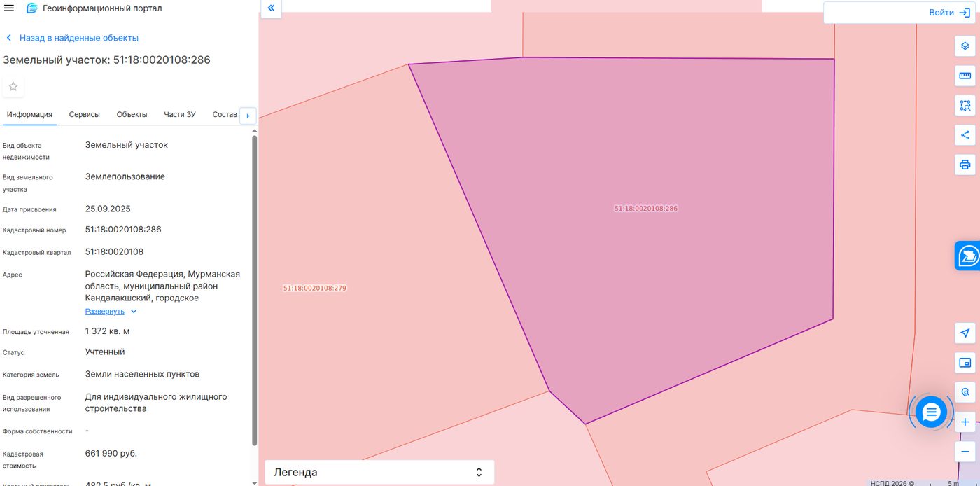Click the area value 1 372 кв. м

107,331
